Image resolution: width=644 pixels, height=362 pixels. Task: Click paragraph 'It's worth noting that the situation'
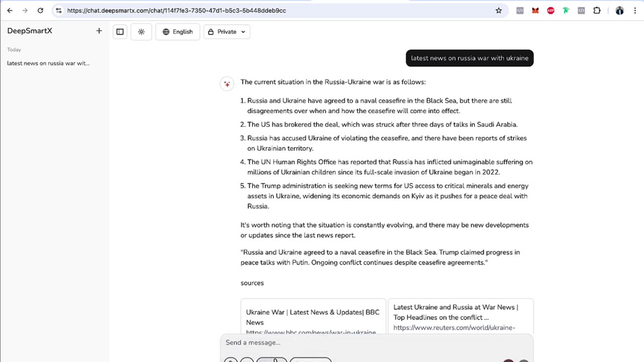coord(384,230)
